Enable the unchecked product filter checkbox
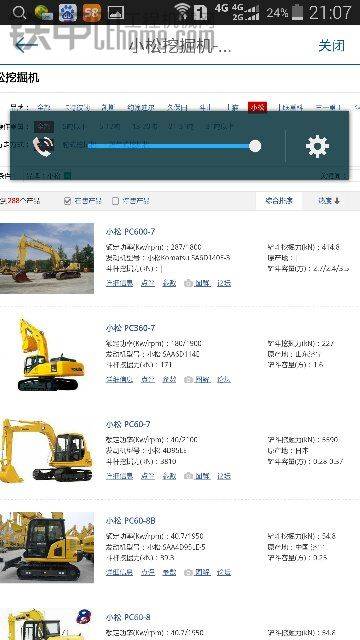Screen dimensions: 360x640 click(x=116, y=201)
